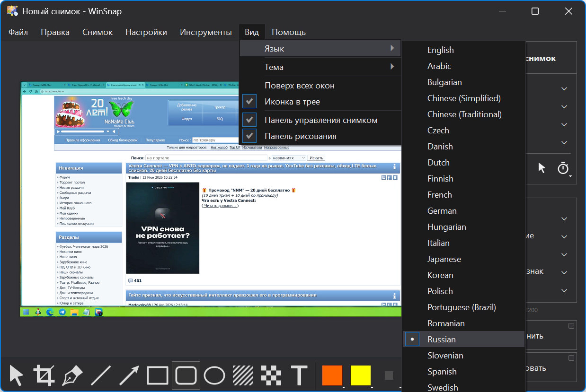Open the Правка menu
Image resolution: width=586 pixels, height=392 pixels.
tap(55, 32)
